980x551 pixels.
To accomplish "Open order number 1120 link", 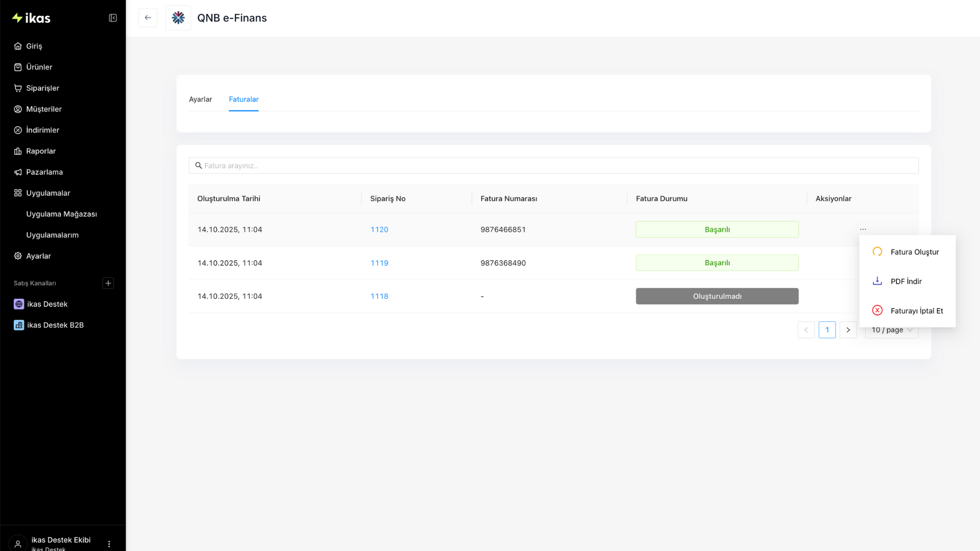I will (379, 230).
